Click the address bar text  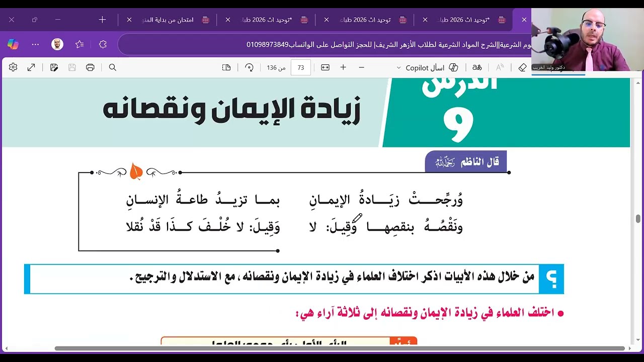[388, 44]
